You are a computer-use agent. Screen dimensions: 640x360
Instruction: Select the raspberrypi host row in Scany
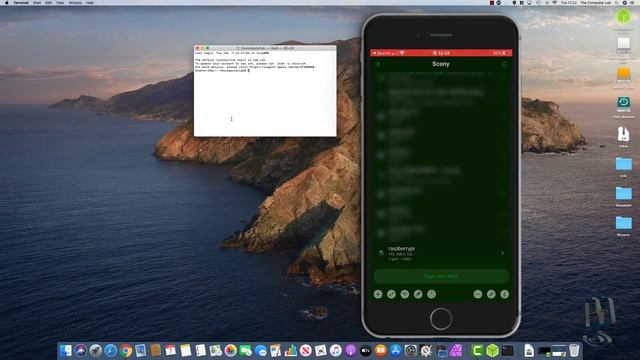[x=441, y=253]
